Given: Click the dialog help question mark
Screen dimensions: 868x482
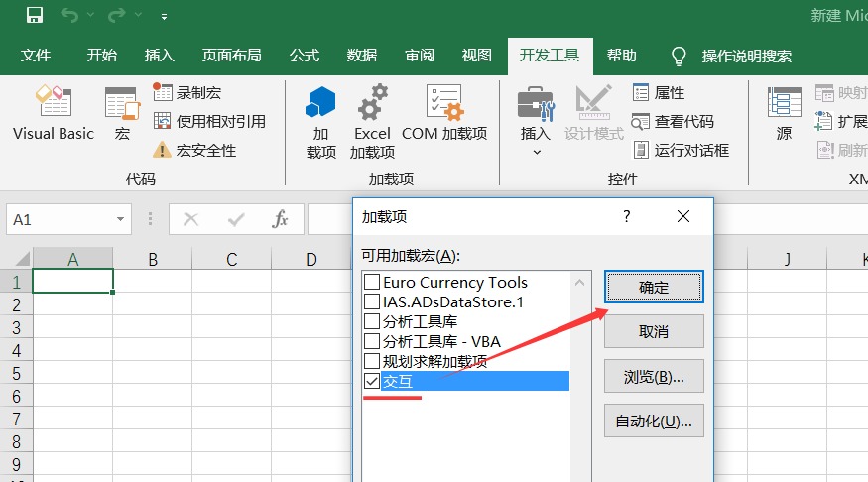Looking at the screenshot, I should 626,216.
